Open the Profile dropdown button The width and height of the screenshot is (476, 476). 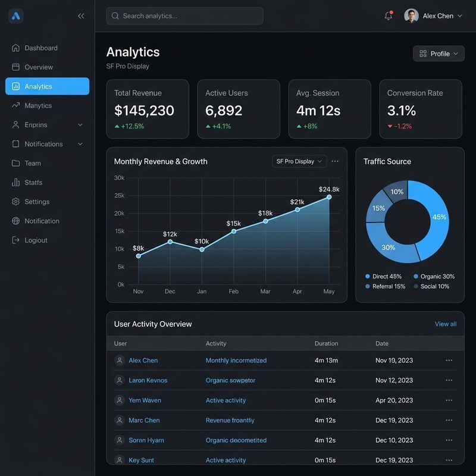click(439, 54)
